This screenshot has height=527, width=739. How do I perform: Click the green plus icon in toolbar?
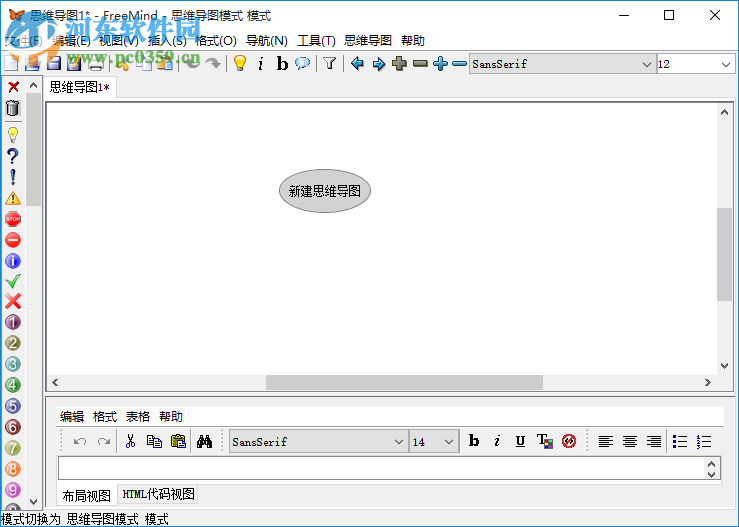[399, 63]
